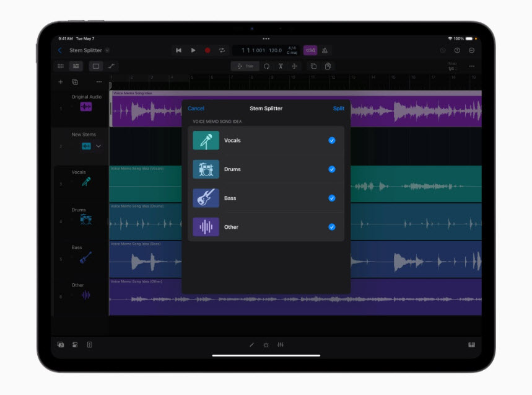532x395 pixels.
Task: Select the Bass track guitar icon
Action: pyautogui.click(x=85, y=257)
